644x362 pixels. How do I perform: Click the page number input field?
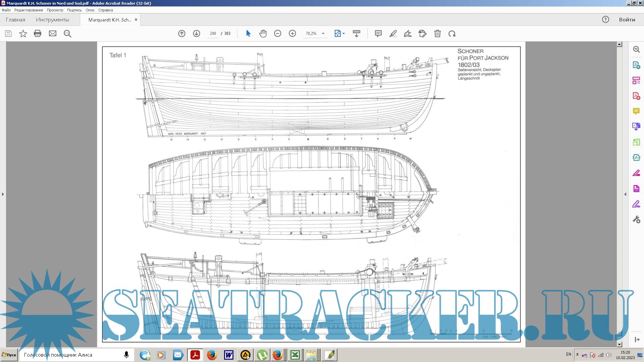pyautogui.click(x=213, y=34)
